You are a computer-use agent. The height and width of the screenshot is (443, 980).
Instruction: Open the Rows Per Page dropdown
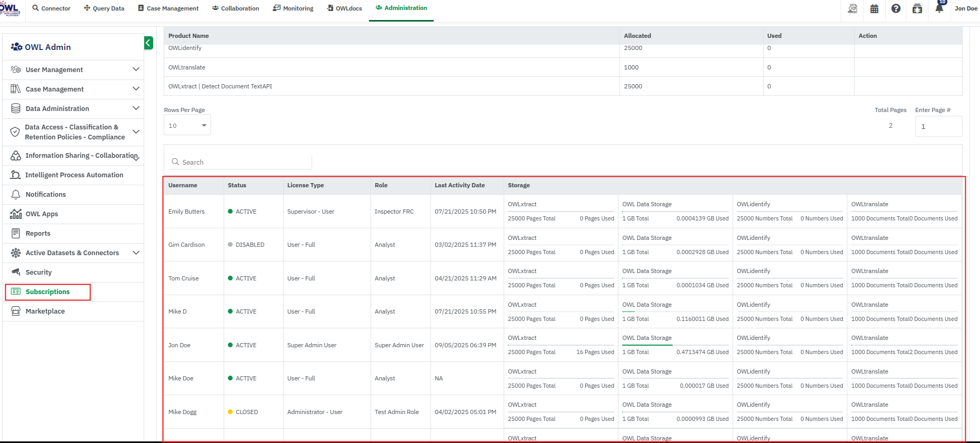tap(187, 126)
